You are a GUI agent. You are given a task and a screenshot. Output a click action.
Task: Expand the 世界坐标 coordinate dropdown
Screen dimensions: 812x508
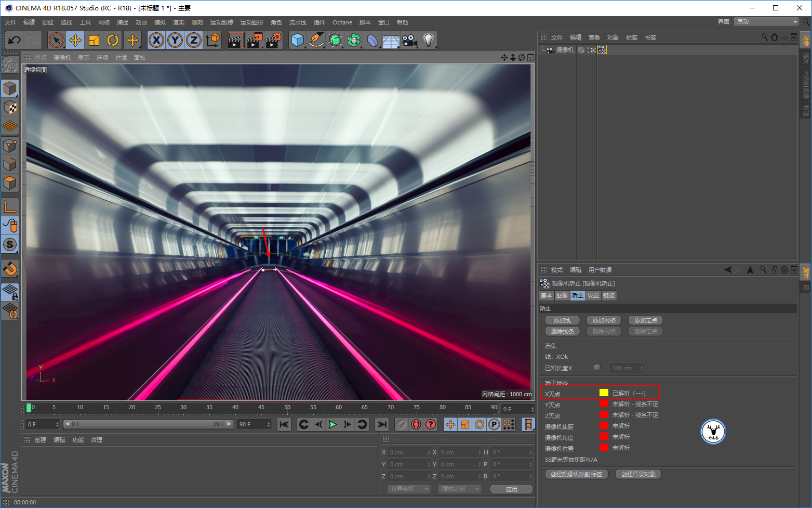(409, 489)
